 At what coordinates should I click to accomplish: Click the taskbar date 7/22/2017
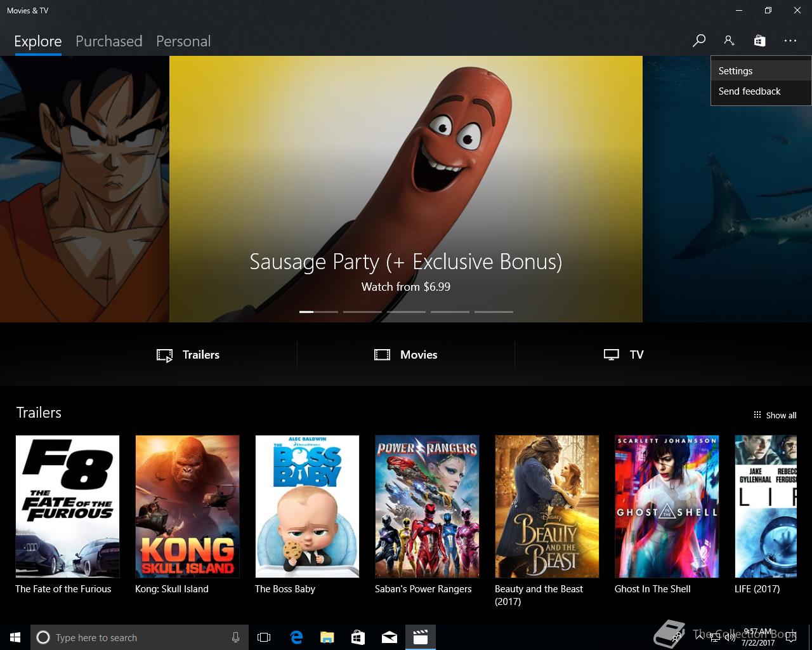[x=758, y=643]
